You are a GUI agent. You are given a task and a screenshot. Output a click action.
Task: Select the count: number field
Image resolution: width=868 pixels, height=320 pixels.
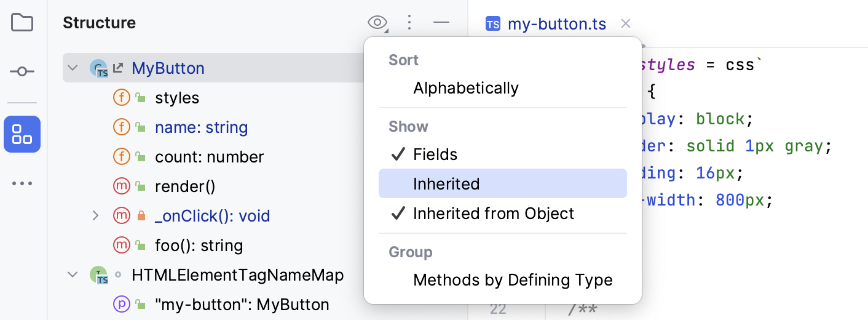tap(209, 157)
